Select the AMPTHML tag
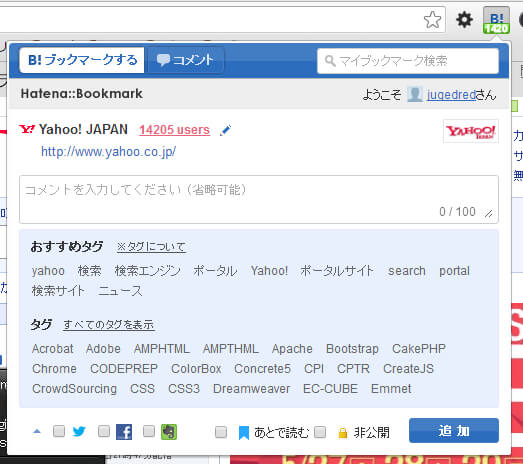Image resolution: width=523 pixels, height=464 pixels. [231, 349]
